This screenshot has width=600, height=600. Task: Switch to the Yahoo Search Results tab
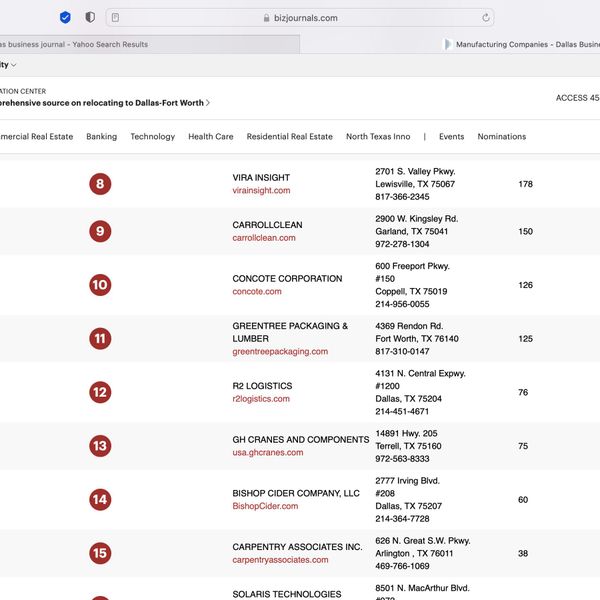(x=150, y=44)
